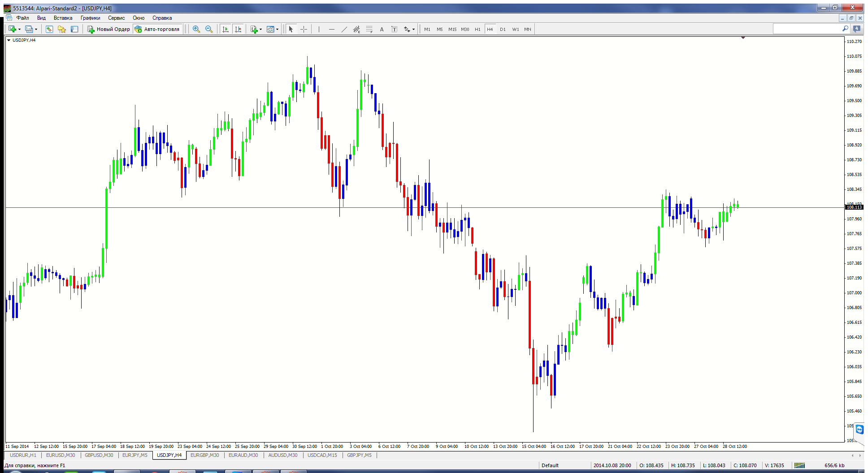Switch to EURAUD,M30 chart tab

pyautogui.click(x=243, y=455)
